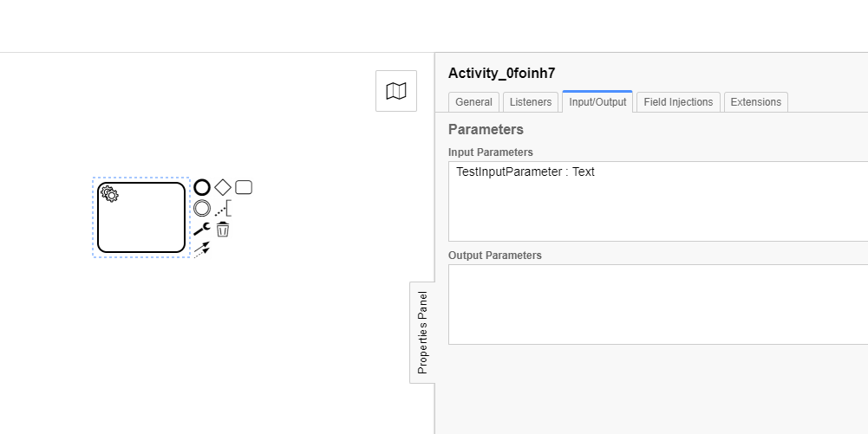Append a text annotation from context pad
Screen dimensions: 868x434
click(x=223, y=209)
